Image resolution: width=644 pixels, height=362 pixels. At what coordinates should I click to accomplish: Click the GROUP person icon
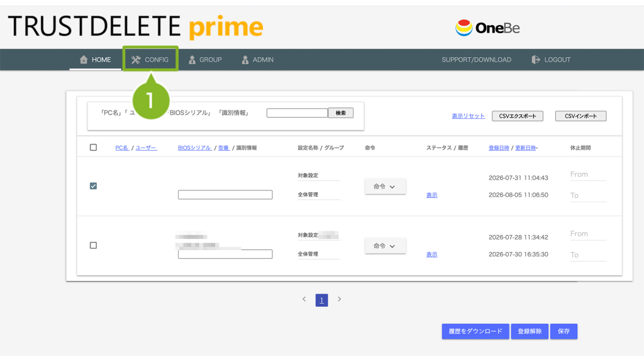(192, 60)
